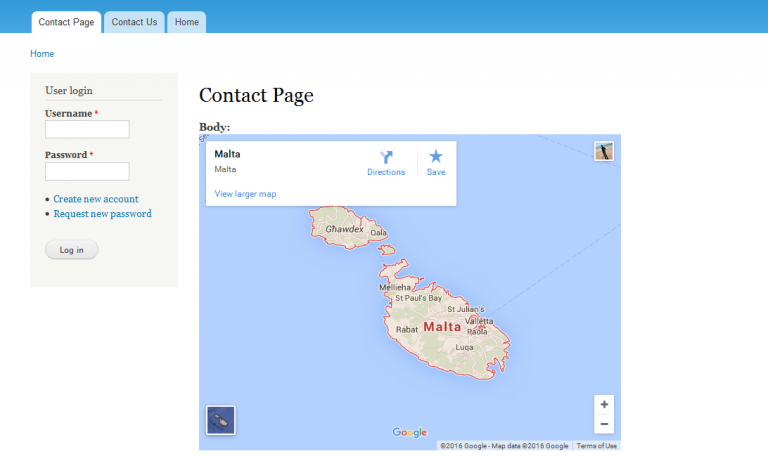Click the Contact Page heading
Screen dimensions: 768x456
click(x=256, y=95)
